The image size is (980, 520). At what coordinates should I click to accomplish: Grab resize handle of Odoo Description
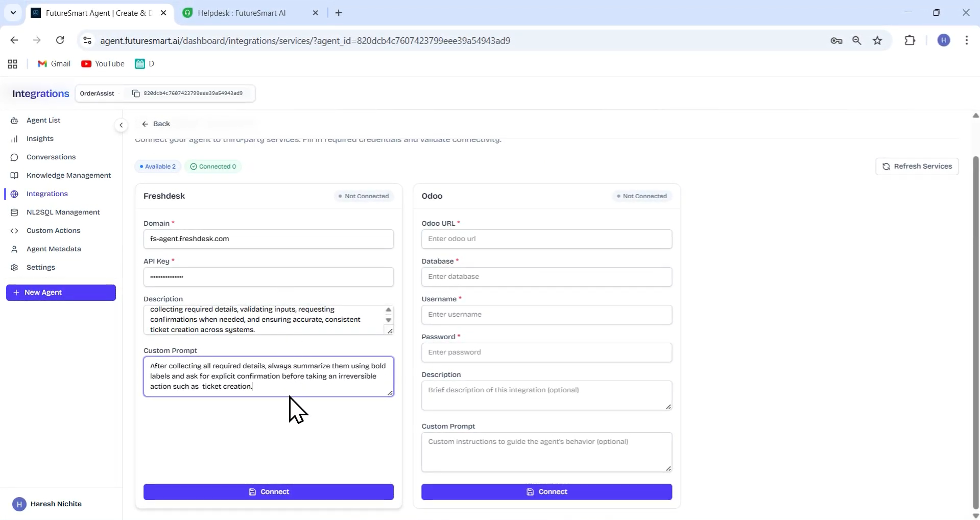point(668,407)
